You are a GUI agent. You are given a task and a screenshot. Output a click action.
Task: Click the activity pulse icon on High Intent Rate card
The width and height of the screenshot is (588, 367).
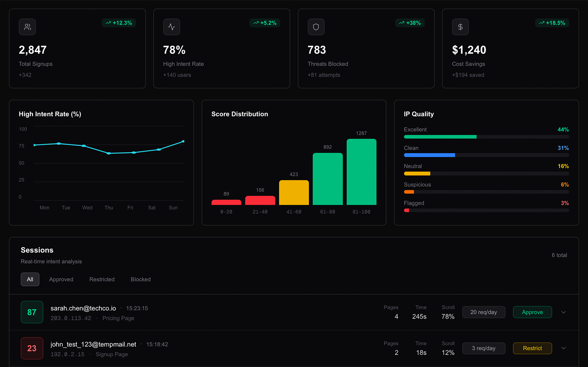pos(171,27)
